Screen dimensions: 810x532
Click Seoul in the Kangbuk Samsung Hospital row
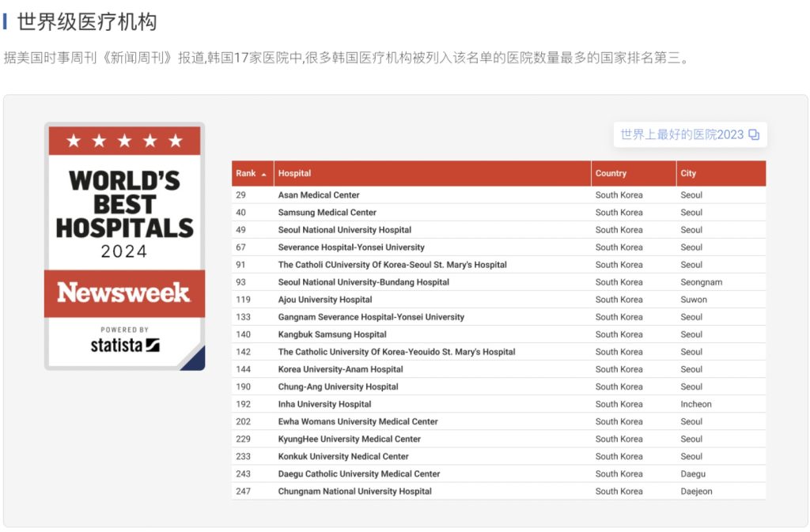click(691, 334)
